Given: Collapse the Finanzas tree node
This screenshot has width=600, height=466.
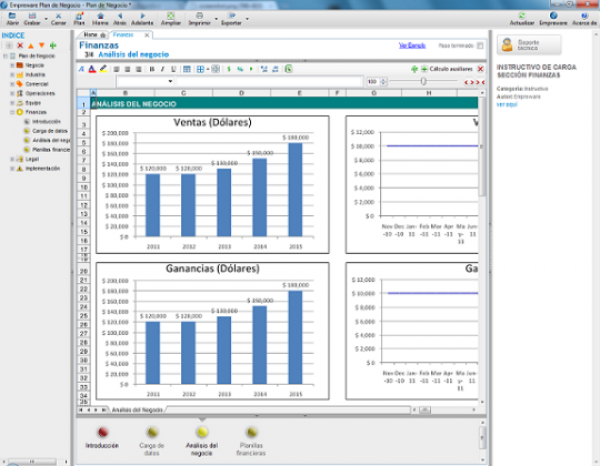Looking at the screenshot, I should (x=12, y=112).
